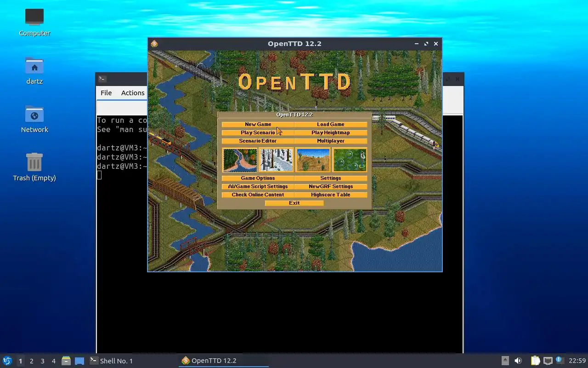Close the OpenTTD 12.2 window

[436, 44]
